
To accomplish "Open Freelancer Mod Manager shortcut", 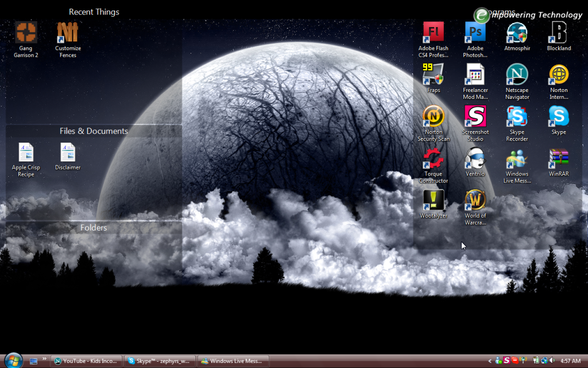I will [475, 81].
